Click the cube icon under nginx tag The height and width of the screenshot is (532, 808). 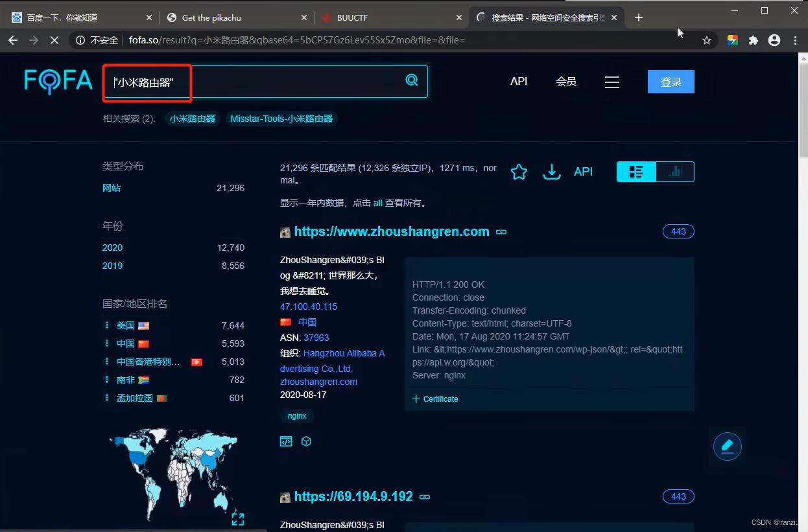pyautogui.click(x=307, y=441)
